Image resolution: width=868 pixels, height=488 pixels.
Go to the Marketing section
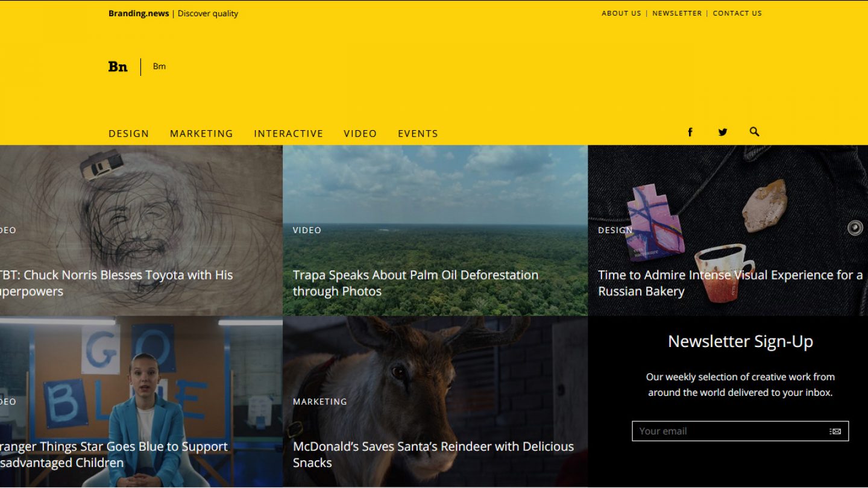point(201,134)
